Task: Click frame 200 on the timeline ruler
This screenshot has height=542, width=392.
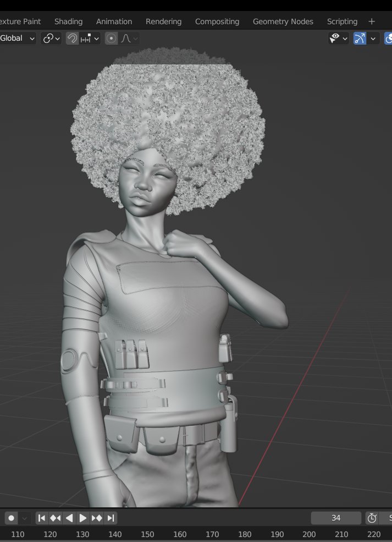Action: pos(309,534)
